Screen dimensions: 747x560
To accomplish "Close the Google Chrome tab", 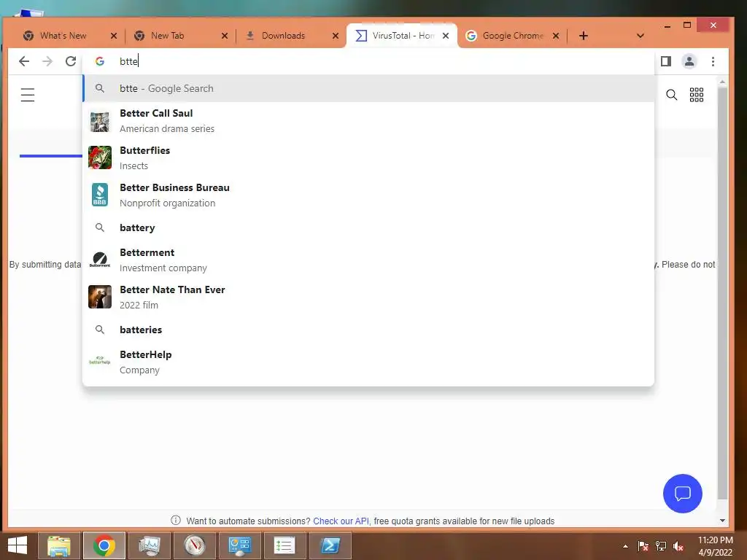I will tap(555, 36).
